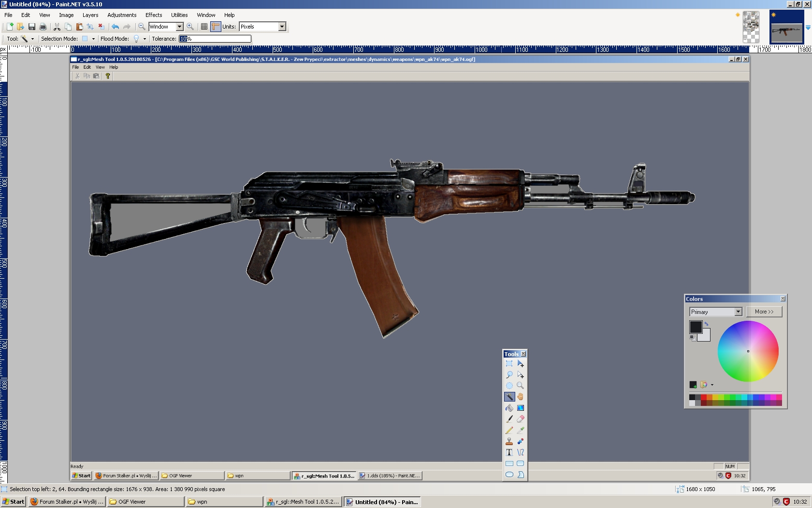812x508 pixels.
Task: Switch to the Forum Stalker.pl taskbar button
Action: 67,502
